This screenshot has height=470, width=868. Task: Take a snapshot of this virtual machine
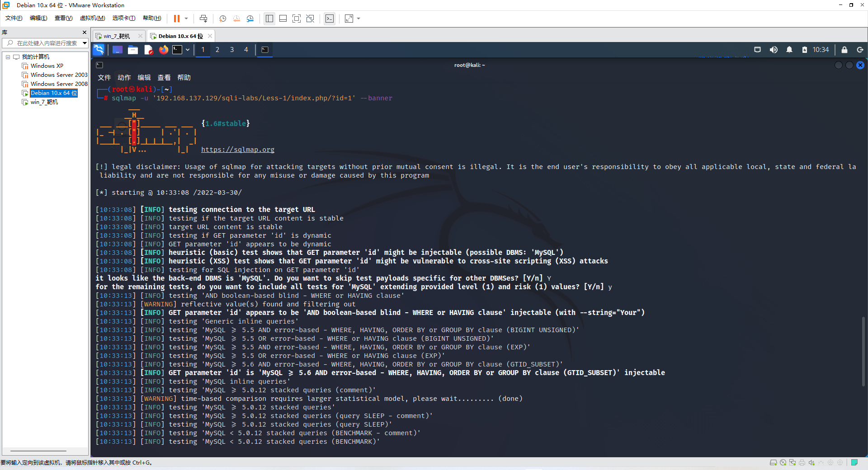tap(222, 19)
